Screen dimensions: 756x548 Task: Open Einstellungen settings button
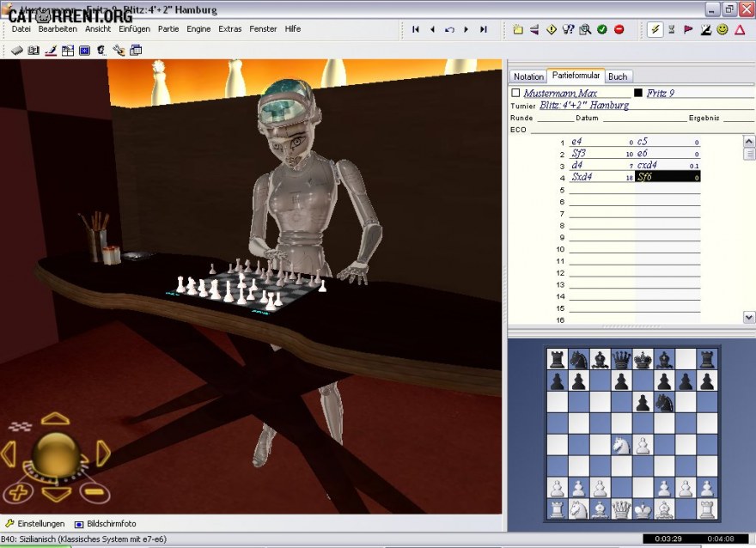[34, 524]
